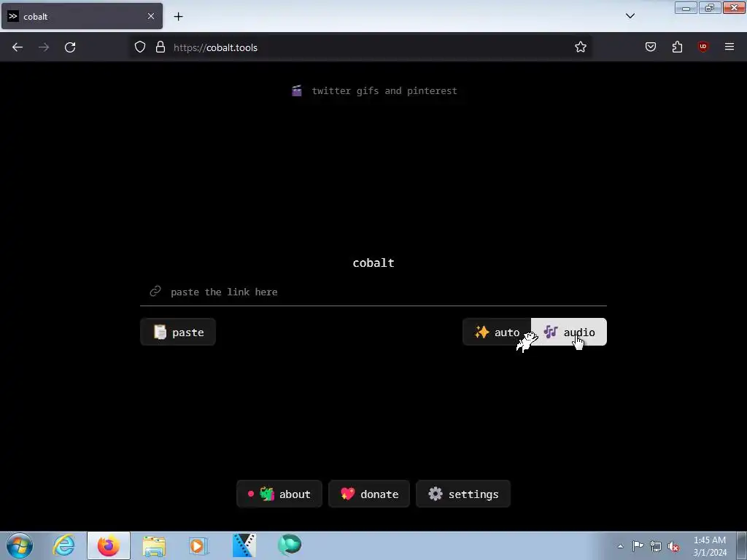
Task: Open the donate button
Action: (x=369, y=494)
